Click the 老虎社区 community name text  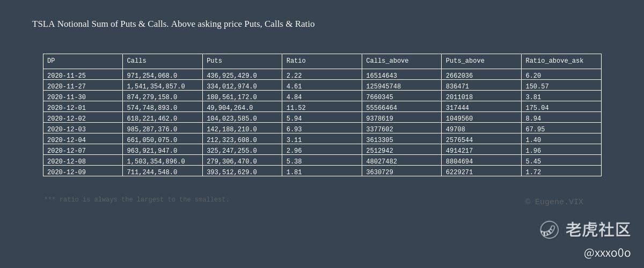coord(598,230)
